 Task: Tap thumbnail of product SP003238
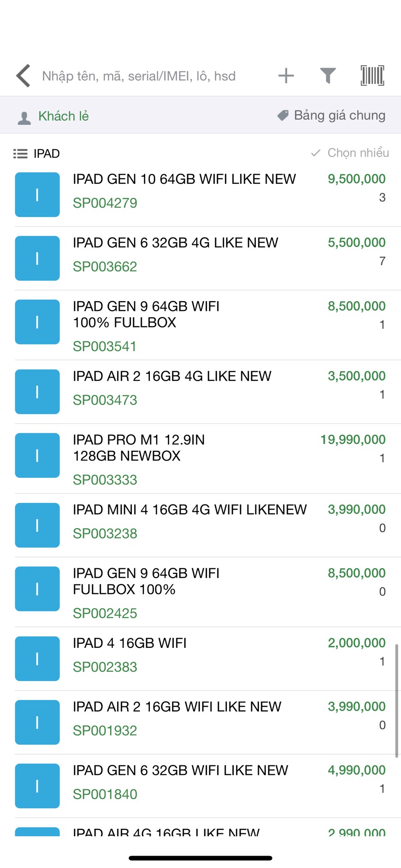coord(37,525)
